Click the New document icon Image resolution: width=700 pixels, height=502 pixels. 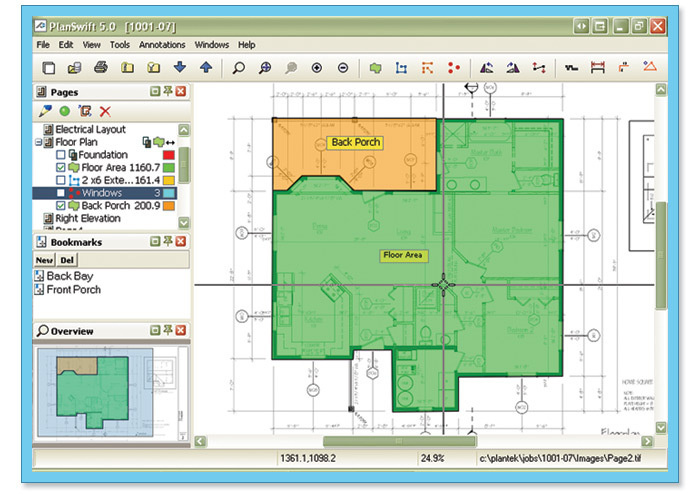coord(48,68)
